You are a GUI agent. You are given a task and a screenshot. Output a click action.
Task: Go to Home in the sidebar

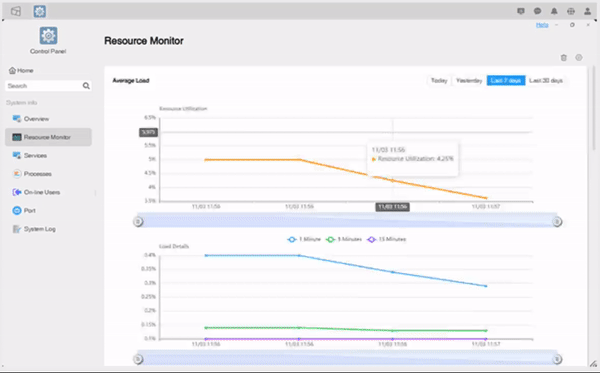(x=21, y=70)
